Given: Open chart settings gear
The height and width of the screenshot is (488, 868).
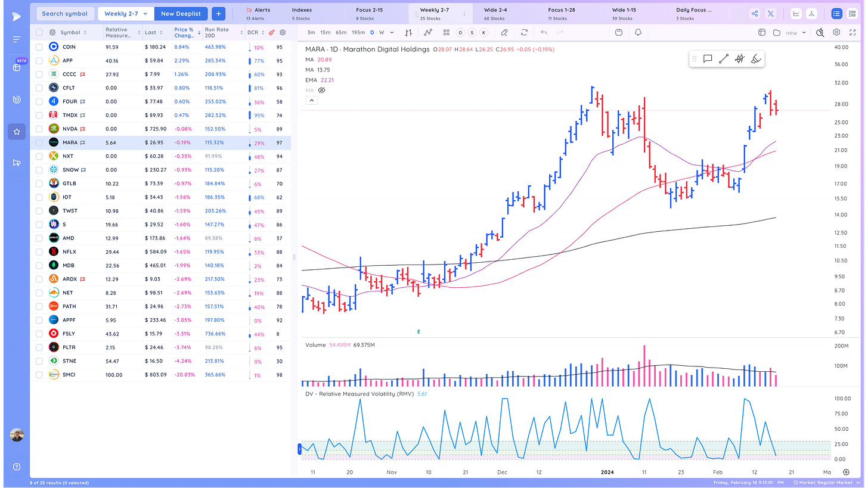Looking at the screenshot, I should (836, 33).
